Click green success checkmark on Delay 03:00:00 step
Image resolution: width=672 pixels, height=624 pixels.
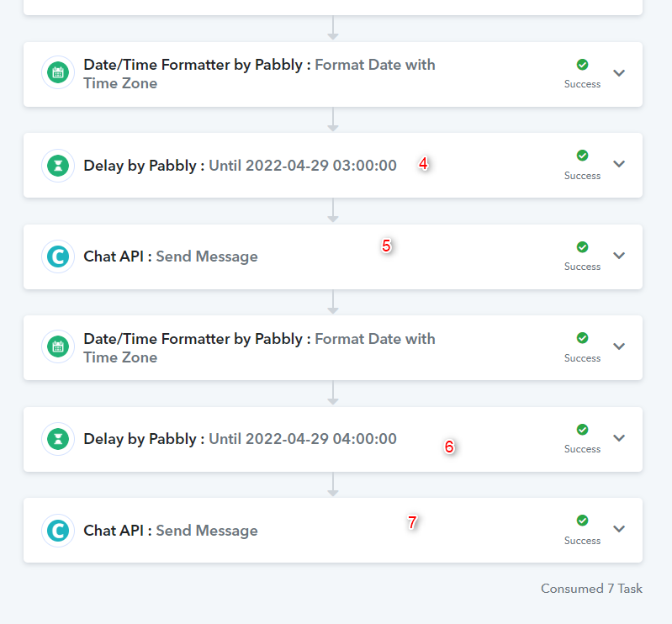(582, 156)
